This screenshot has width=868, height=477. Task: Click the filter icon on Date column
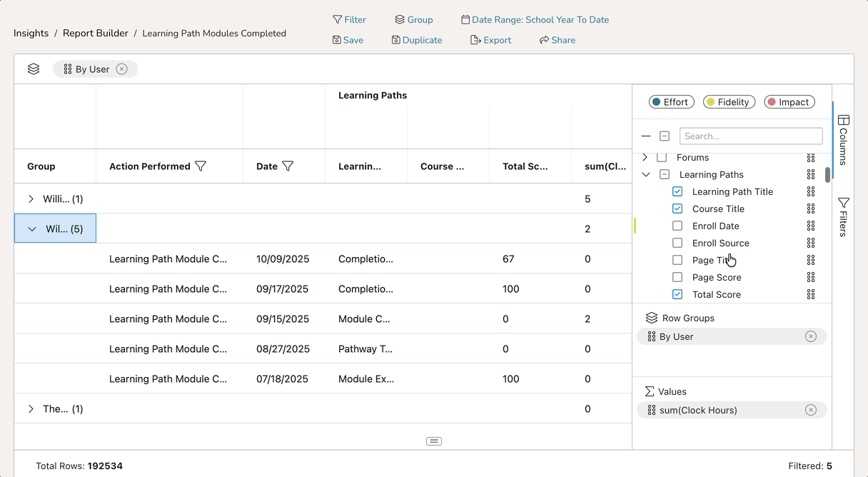point(288,166)
